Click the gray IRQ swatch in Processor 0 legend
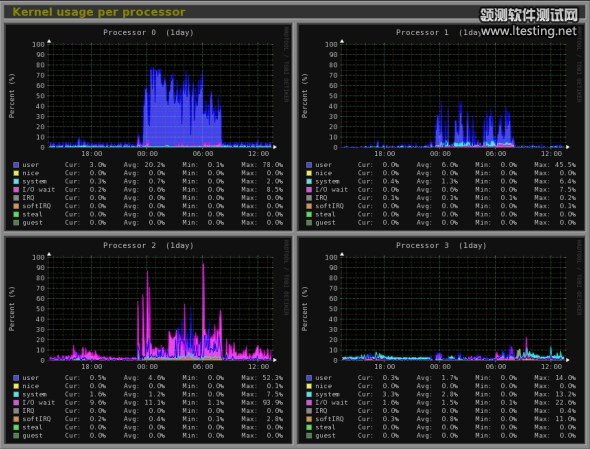 [x=16, y=198]
